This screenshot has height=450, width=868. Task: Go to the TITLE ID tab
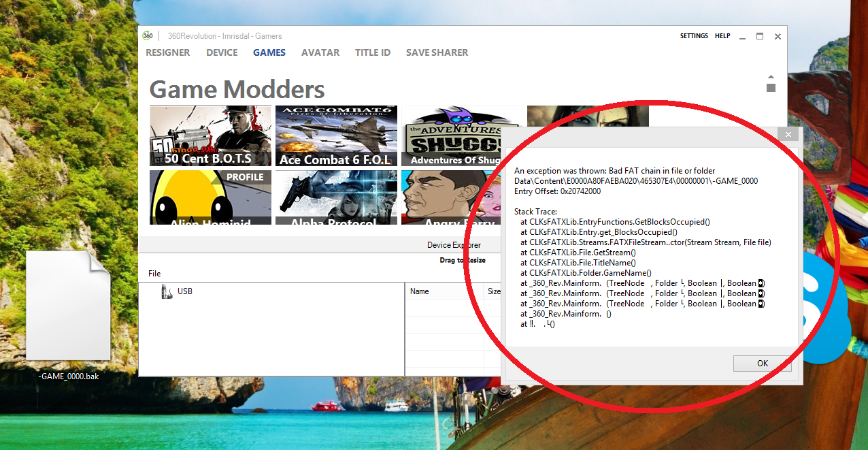point(373,52)
